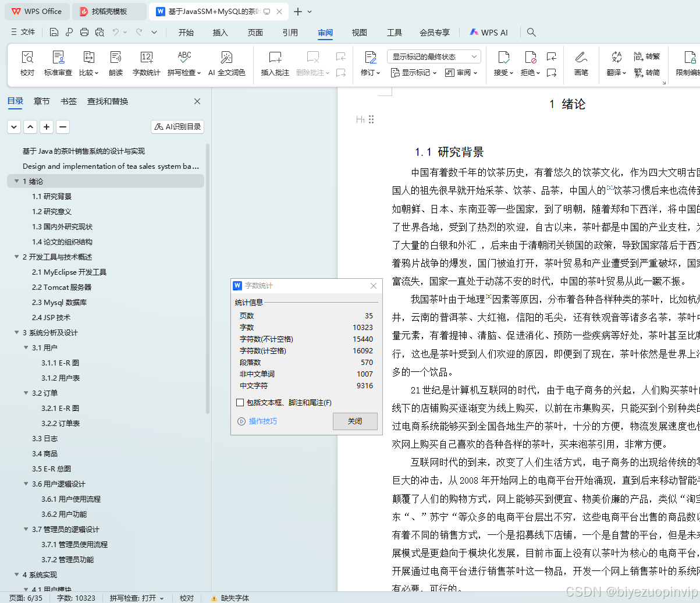This screenshot has width=700, height=603.
Task: Click the print preview icon
Action: point(100,32)
